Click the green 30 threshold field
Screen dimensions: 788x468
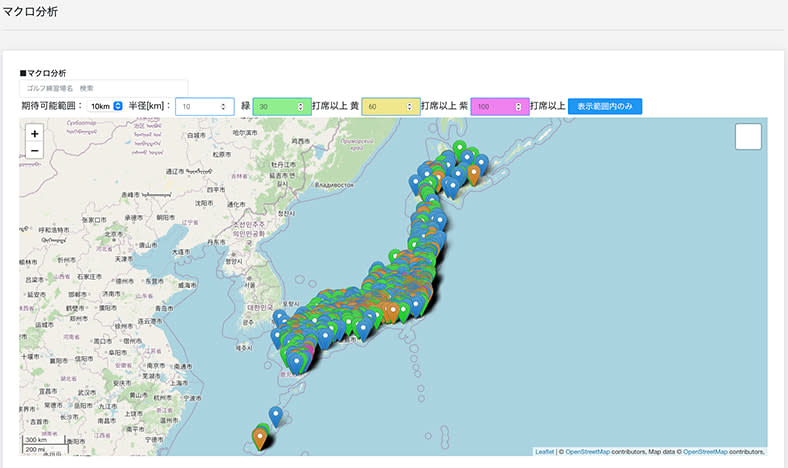[274, 106]
